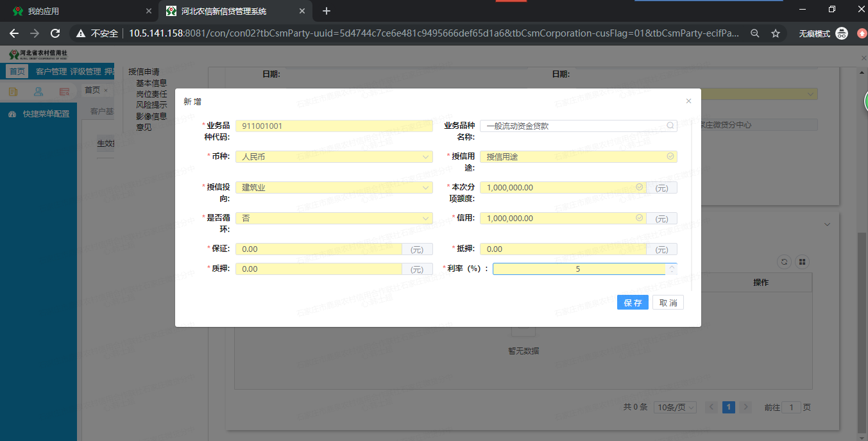Image resolution: width=868 pixels, height=441 pixels.
Task: Click the 取消 button
Action: [668, 303]
